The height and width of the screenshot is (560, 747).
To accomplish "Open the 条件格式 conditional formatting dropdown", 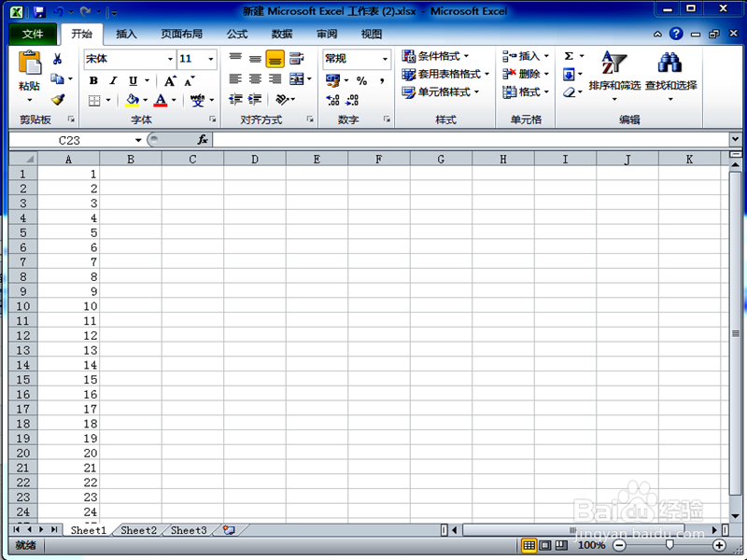I will 435,56.
